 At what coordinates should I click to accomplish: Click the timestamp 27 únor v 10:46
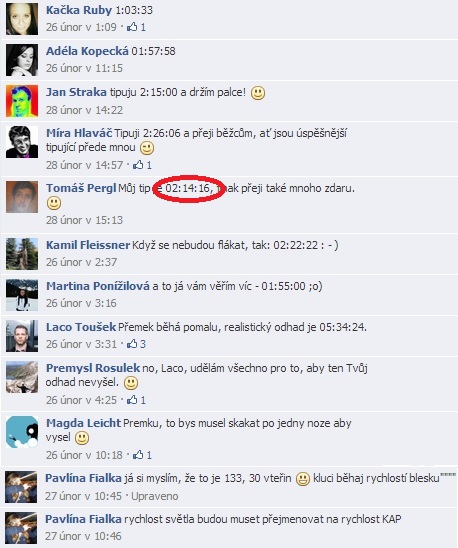(83, 536)
